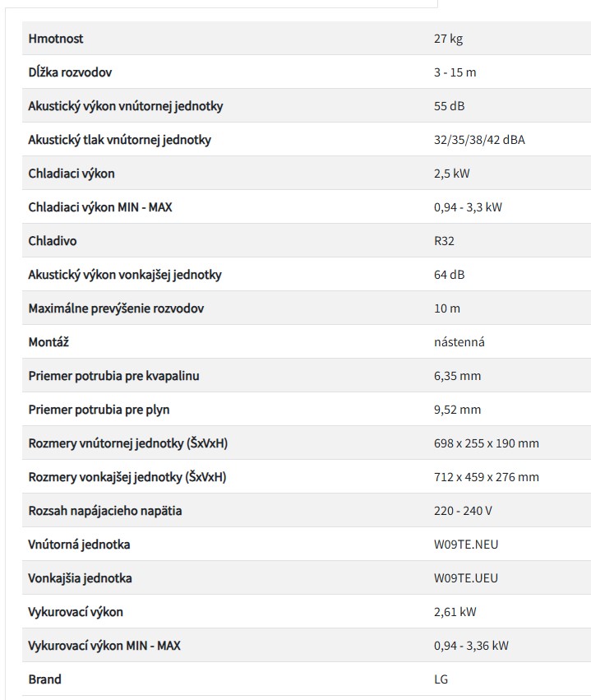
Task: Click the W09TE.UEU outdoor unit model
Action: (466, 578)
